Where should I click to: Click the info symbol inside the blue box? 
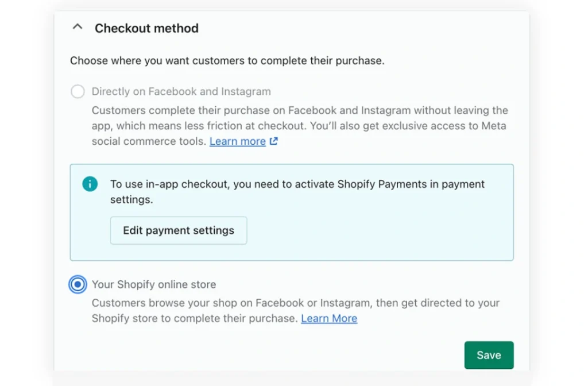point(90,184)
